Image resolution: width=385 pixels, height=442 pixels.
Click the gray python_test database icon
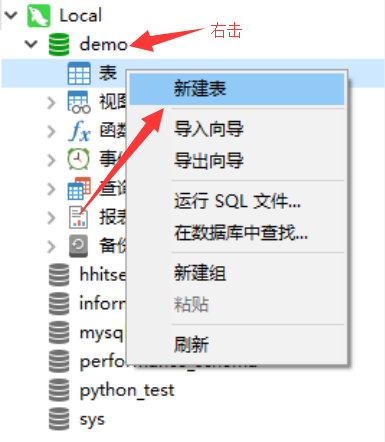coord(59,390)
